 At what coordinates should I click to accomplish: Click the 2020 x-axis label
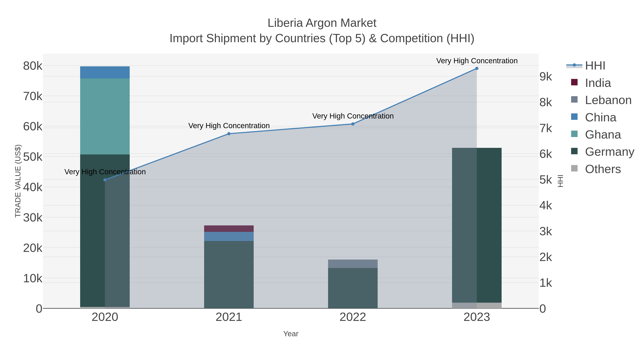pyautogui.click(x=105, y=317)
